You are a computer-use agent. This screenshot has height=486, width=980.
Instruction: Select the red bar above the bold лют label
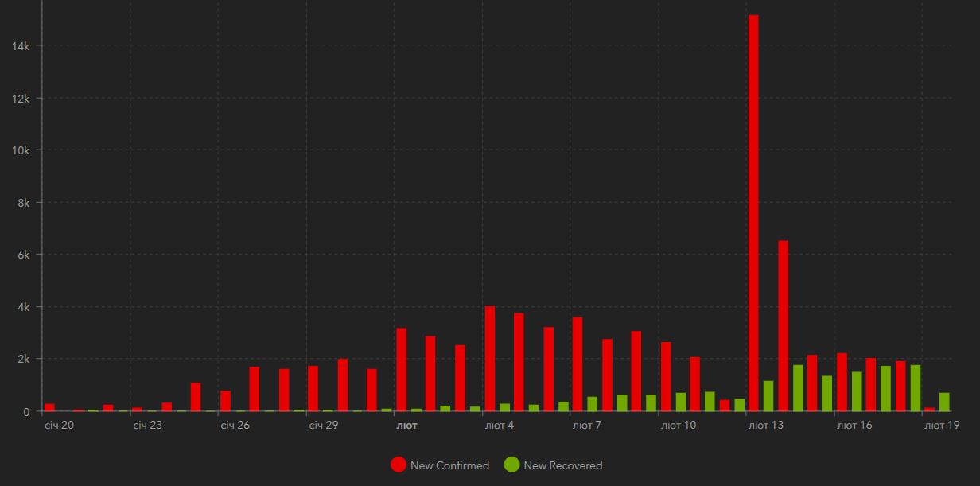tap(402, 370)
